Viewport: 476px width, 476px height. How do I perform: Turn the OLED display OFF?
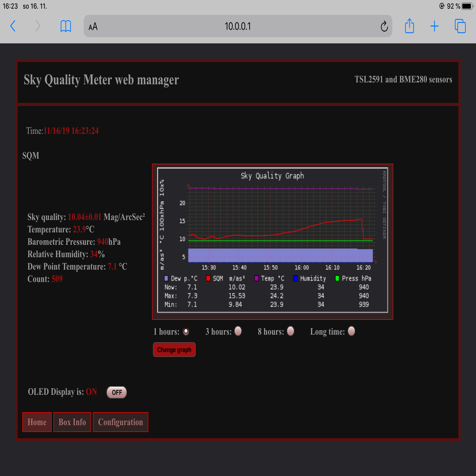[116, 392]
